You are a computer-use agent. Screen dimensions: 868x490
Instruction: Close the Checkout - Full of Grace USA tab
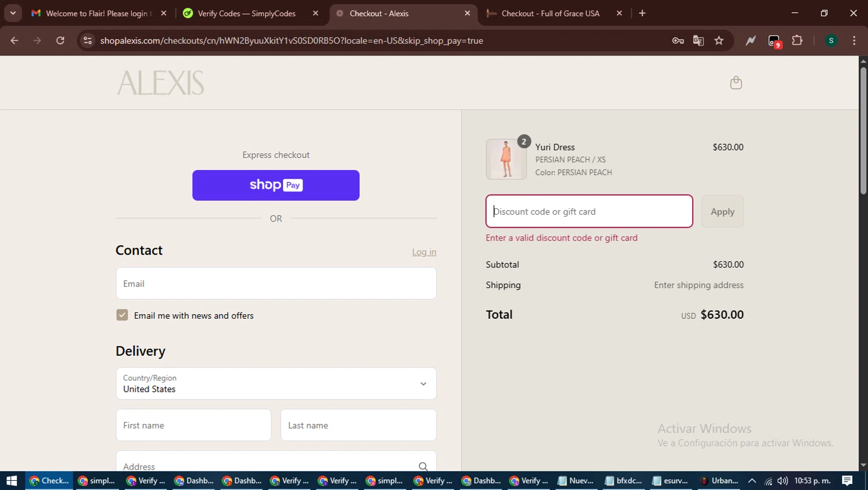[619, 13]
